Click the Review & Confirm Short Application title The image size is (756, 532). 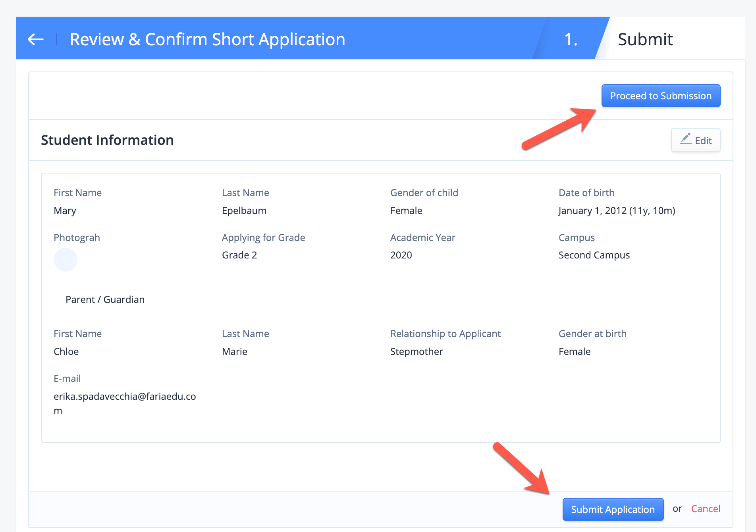click(207, 39)
